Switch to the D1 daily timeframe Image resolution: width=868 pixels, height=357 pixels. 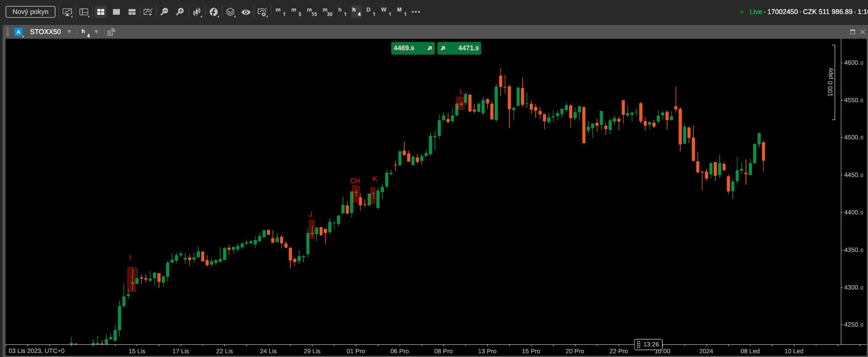click(x=371, y=12)
